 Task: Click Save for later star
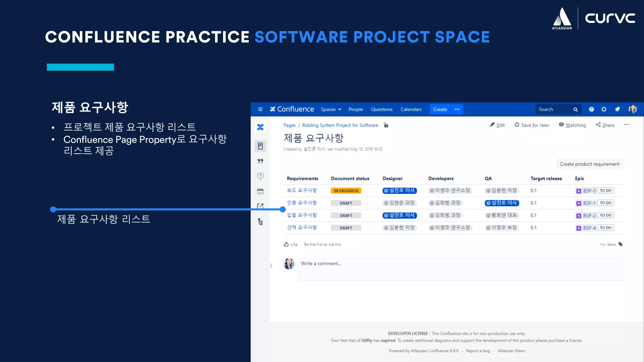532,125
